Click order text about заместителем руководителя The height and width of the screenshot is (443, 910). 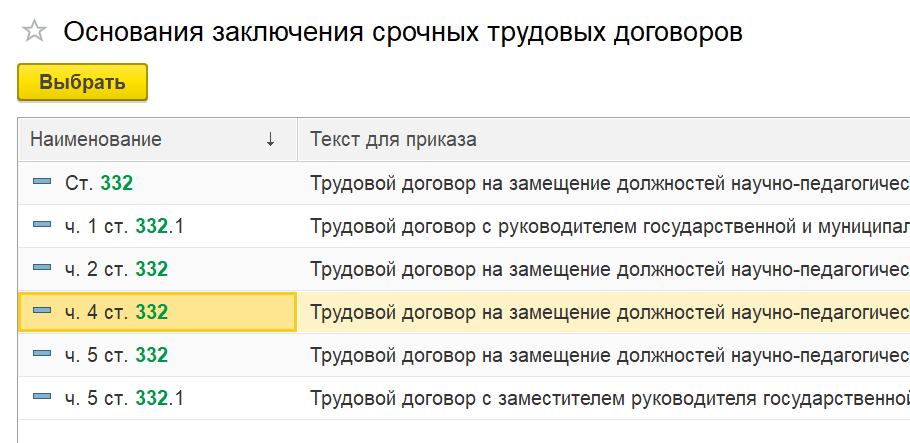pos(608,398)
